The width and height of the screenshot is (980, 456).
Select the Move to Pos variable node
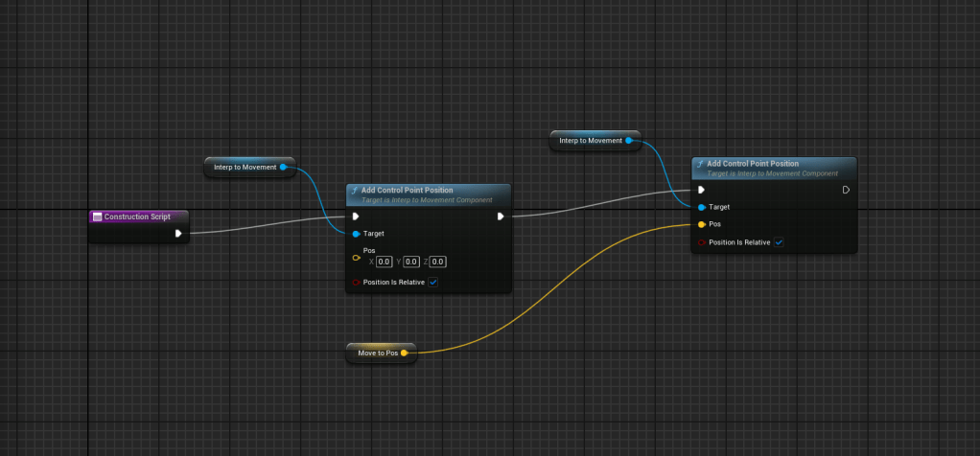pyautogui.click(x=377, y=353)
